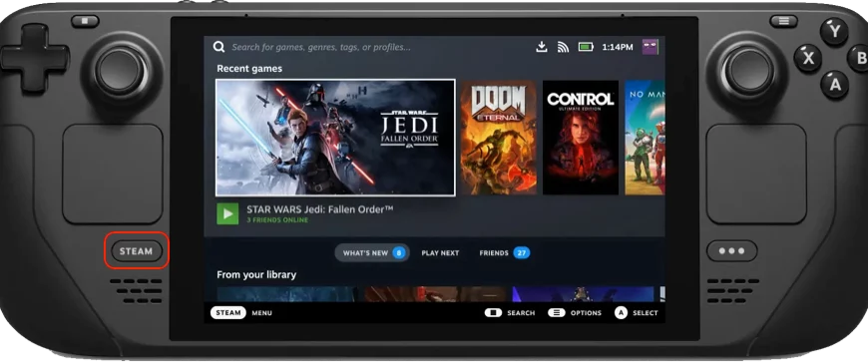This screenshot has width=868, height=362.
Task: Select the What's New tab
Action: click(372, 253)
